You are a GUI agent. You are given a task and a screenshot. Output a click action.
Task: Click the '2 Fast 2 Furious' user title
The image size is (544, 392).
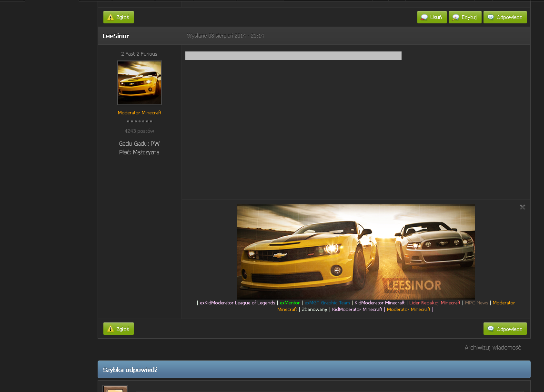[x=139, y=54]
